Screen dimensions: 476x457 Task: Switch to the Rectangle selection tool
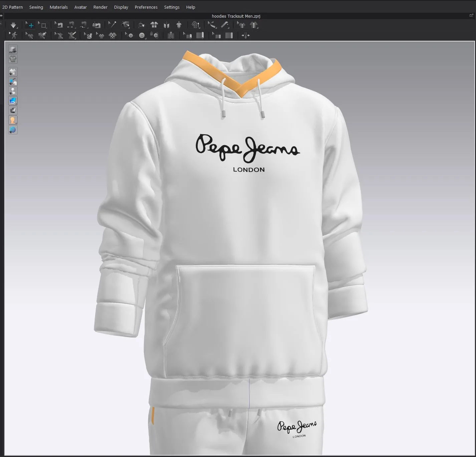(43, 25)
